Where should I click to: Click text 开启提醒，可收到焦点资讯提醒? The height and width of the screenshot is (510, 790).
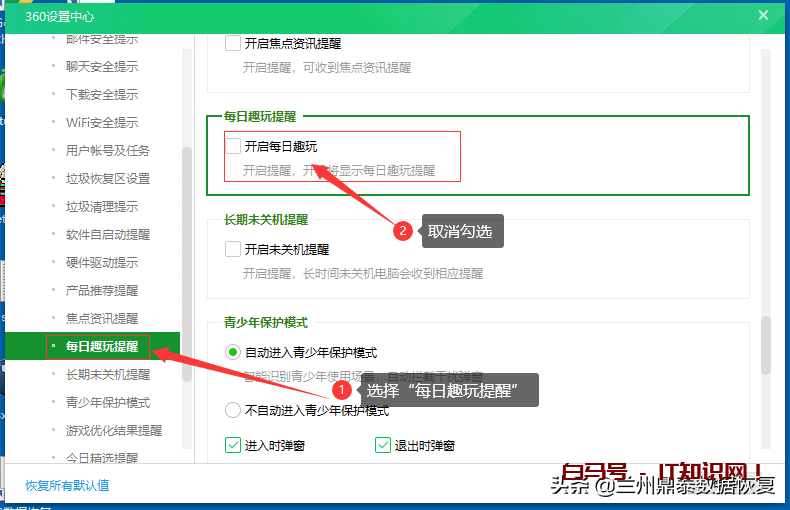327,68
